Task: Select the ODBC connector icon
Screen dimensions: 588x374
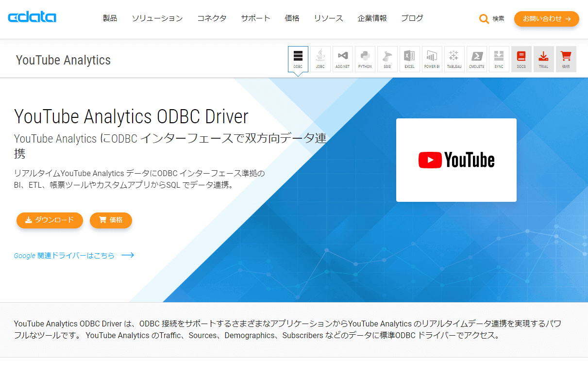Action: coord(298,58)
